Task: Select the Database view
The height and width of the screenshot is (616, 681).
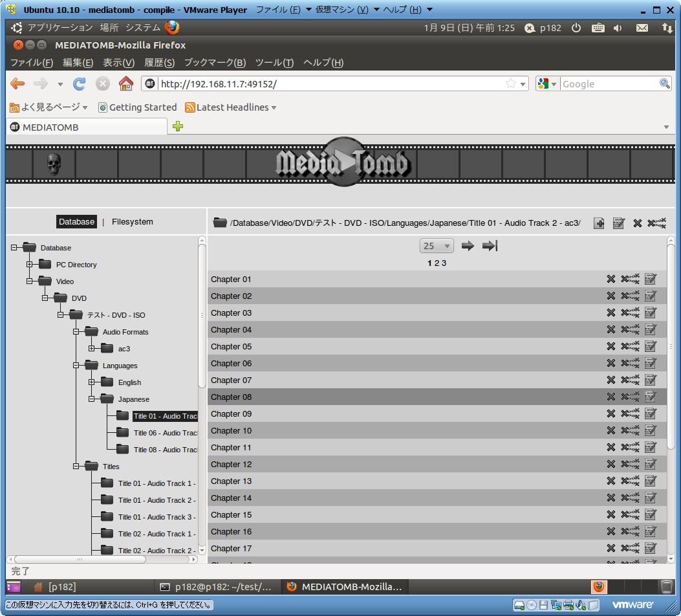Action: [76, 222]
